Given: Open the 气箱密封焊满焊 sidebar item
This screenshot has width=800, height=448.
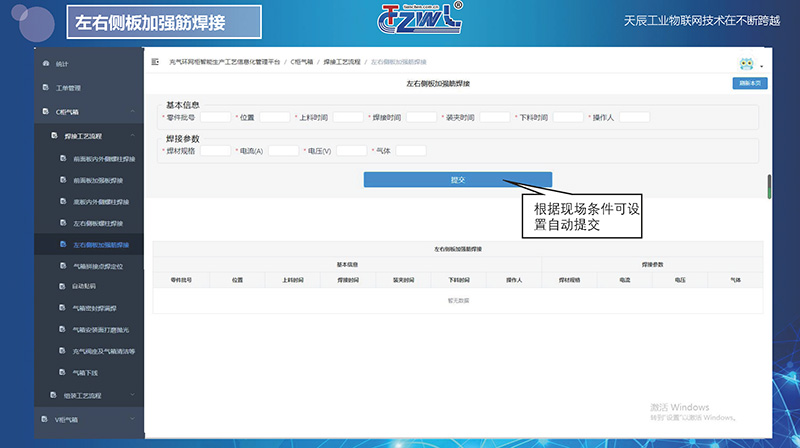Looking at the screenshot, I should tap(89, 308).
